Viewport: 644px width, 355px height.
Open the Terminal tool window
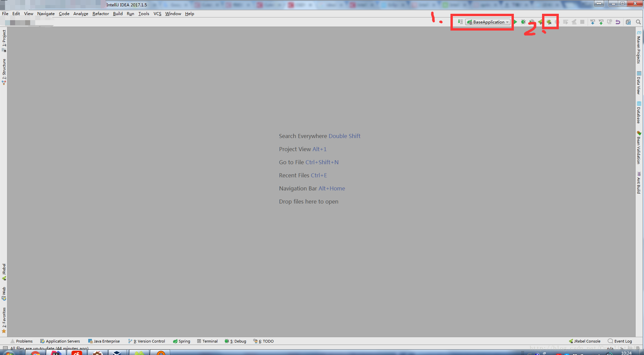coord(207,341)
